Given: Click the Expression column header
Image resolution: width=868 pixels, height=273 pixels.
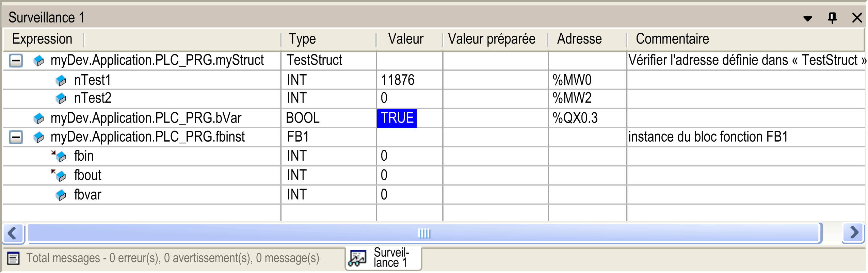Looking at the screenshot, I should coord(42,39).
